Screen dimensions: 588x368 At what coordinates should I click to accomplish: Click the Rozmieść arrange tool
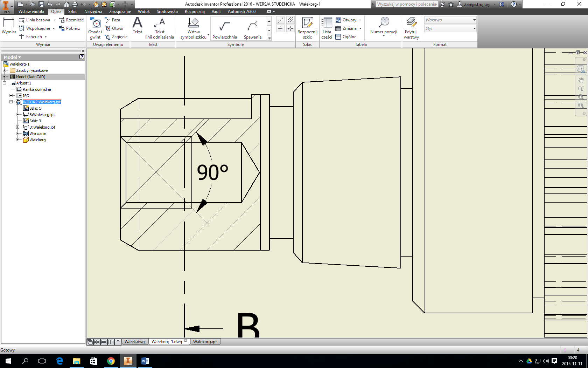click(71, 20)
